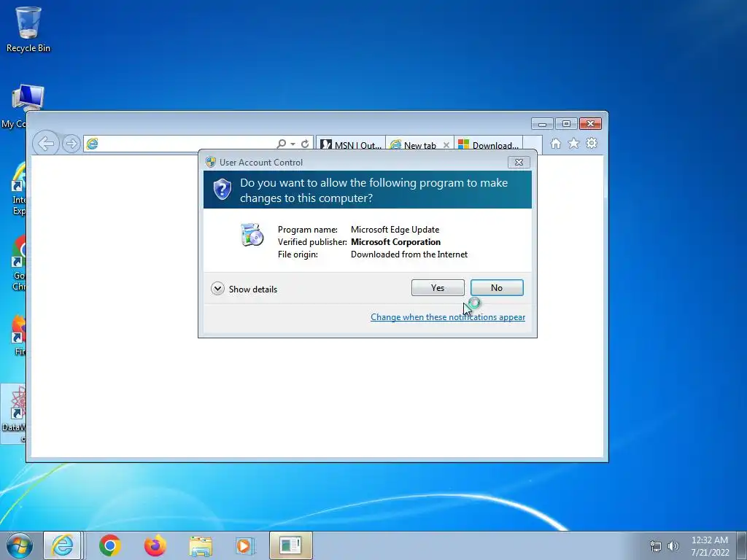This screenshot has height=560, width=747.
Task: Open address bar autocomplete dropdown arrow
Action: 293,144
